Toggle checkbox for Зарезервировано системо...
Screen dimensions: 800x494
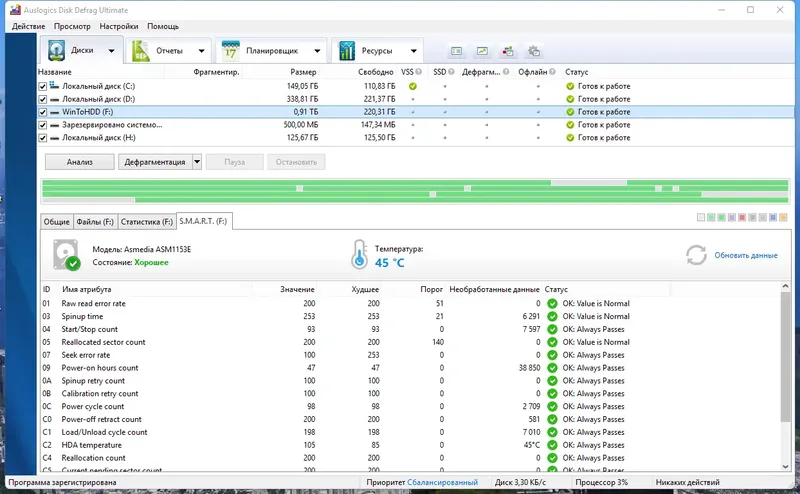point(43,125)
